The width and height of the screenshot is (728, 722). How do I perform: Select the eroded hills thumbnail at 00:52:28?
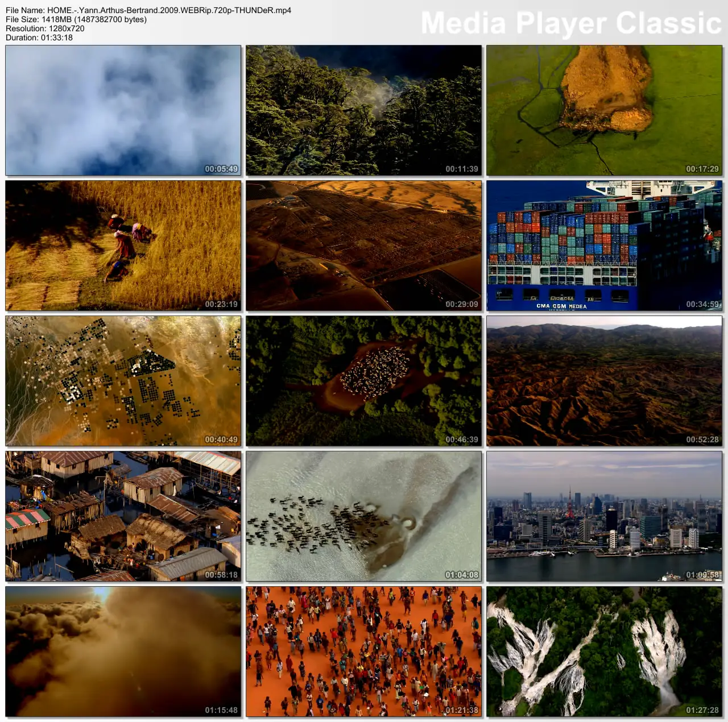coord(604,381)
